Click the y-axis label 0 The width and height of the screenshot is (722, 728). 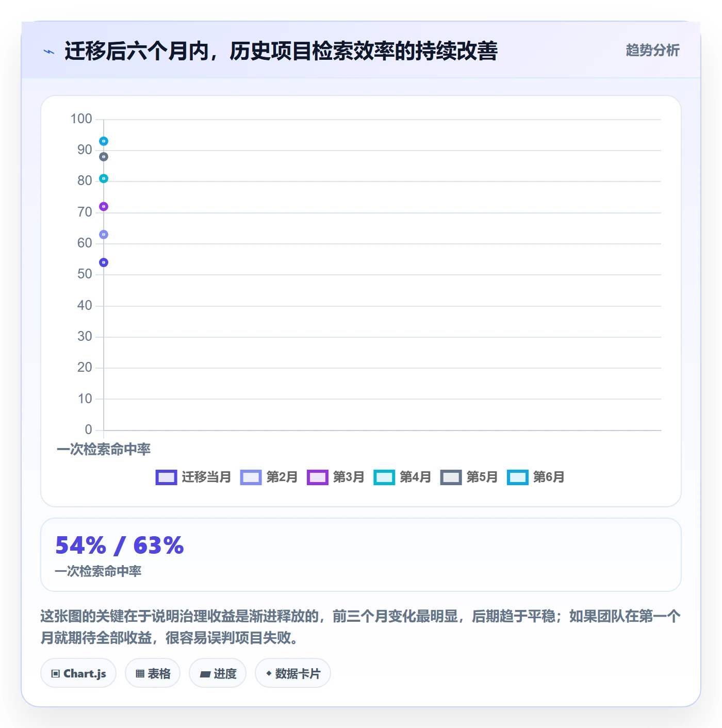tap(88, 429)
